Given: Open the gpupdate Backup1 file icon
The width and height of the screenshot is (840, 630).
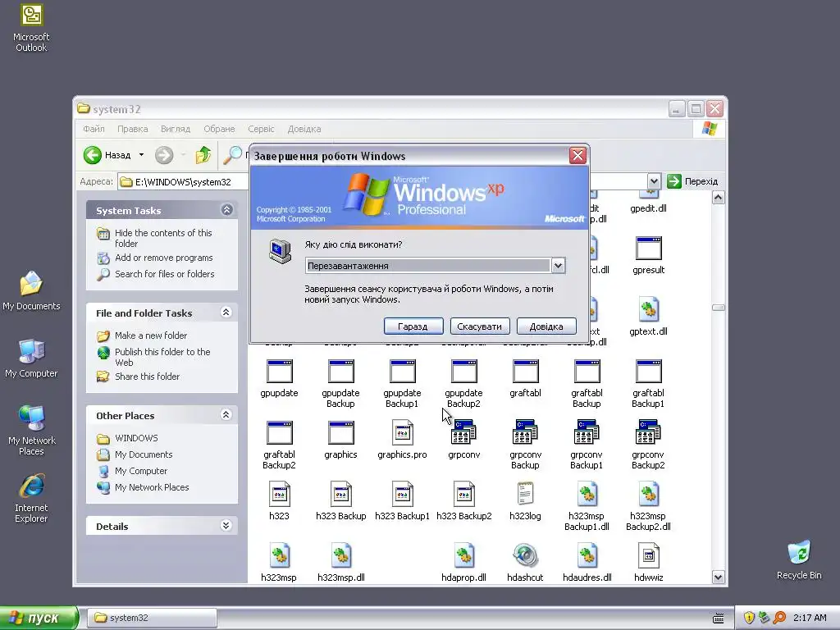Looking at the screenshot, I should pos(402,372).
